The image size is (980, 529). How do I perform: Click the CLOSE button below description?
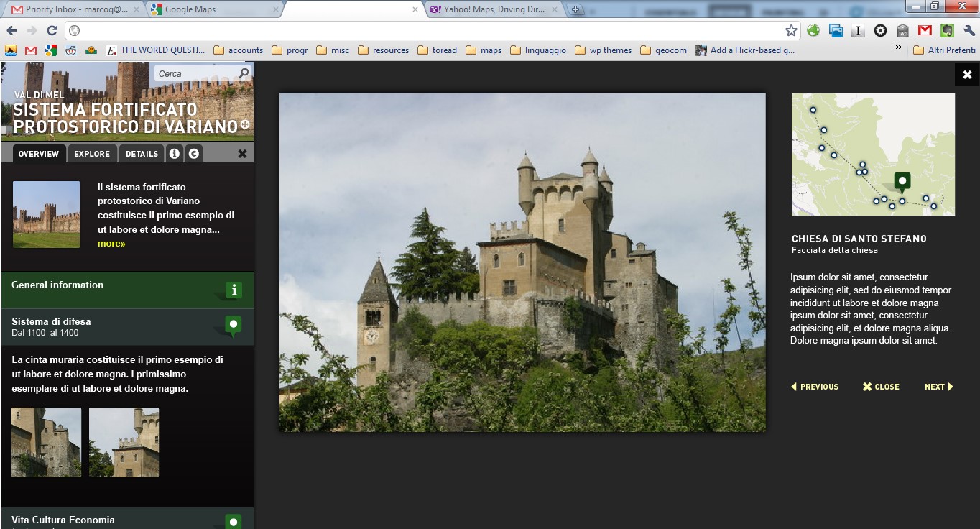[x=881, y=387]
